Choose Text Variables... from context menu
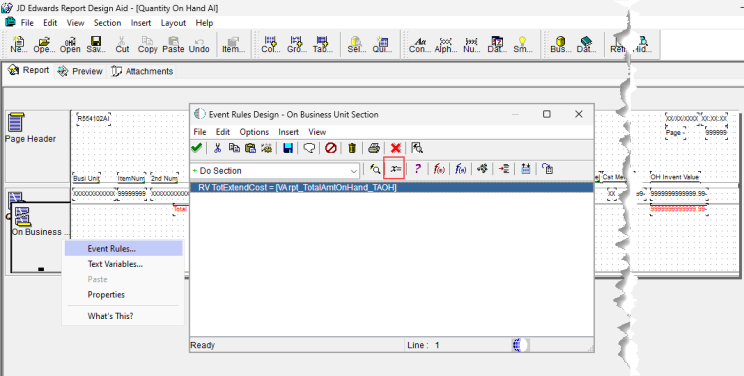This screenshot has height=376, width=744. [123, 264]
